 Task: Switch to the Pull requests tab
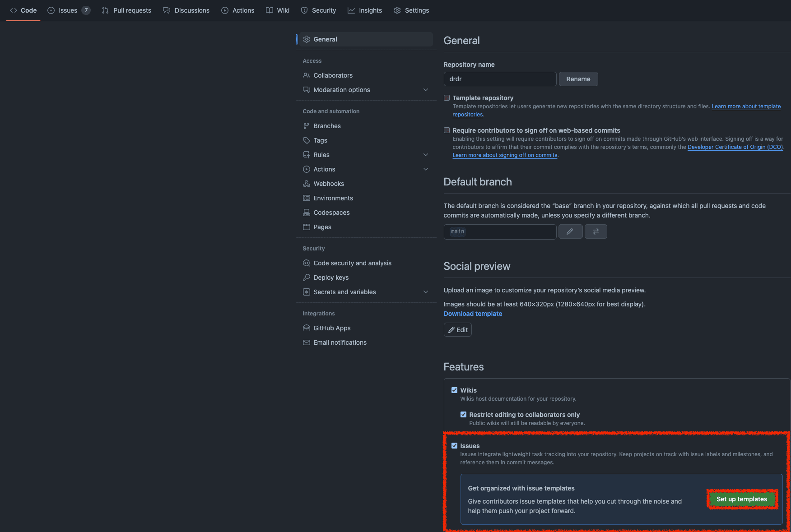(126, 10)
